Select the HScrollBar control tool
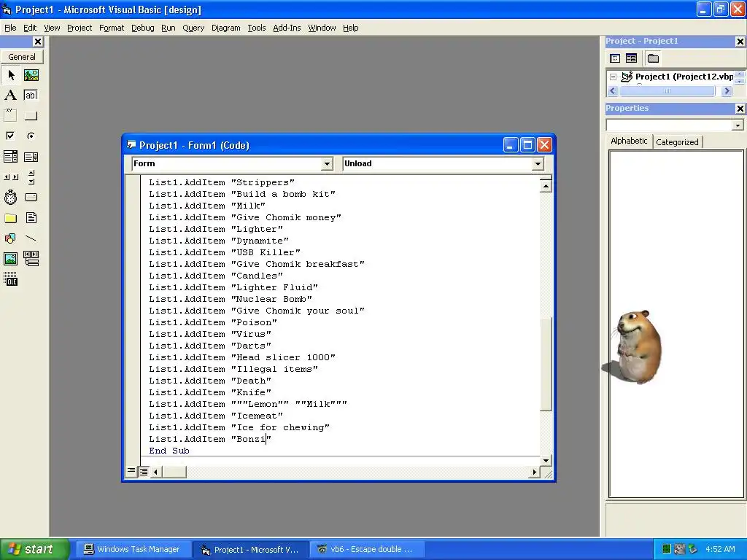747x560 pixels. (x=10, y=176)
